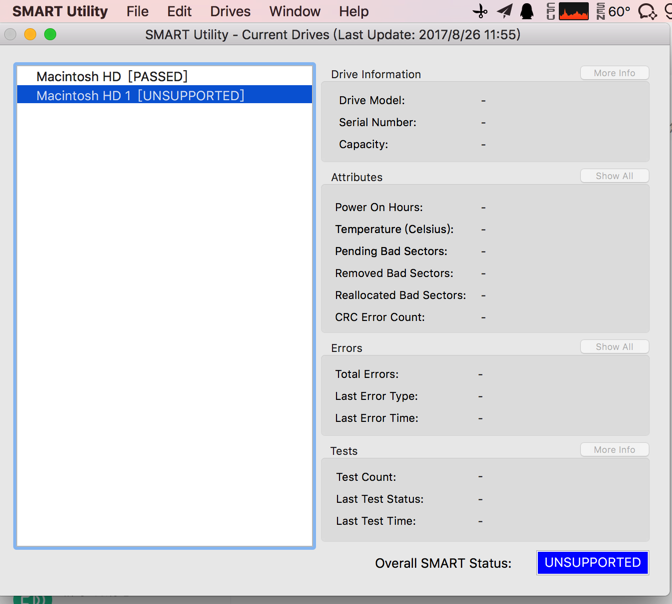The width and height of the screenshot is (672, 604).
Task: Open the Window menu
Action: (x=295, y=11)
